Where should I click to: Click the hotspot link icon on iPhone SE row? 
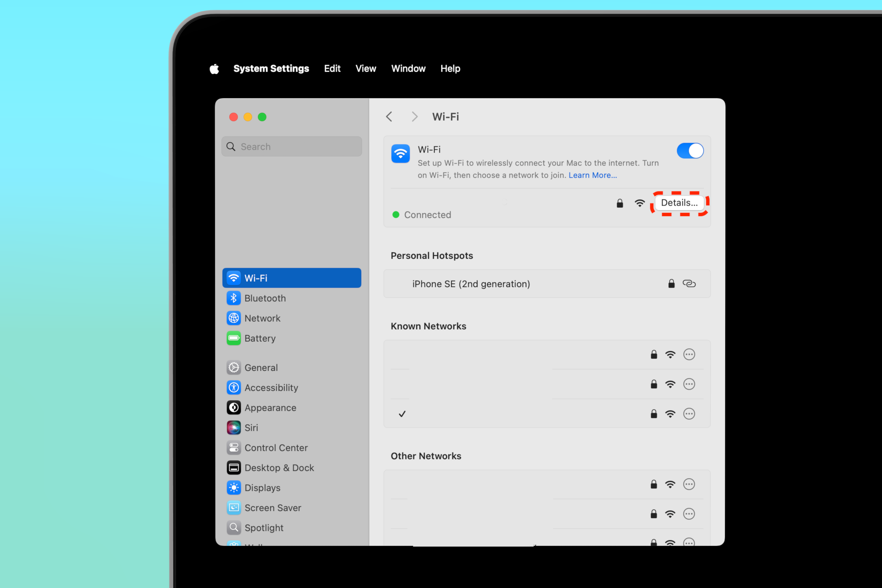click(x=689, y=283)
